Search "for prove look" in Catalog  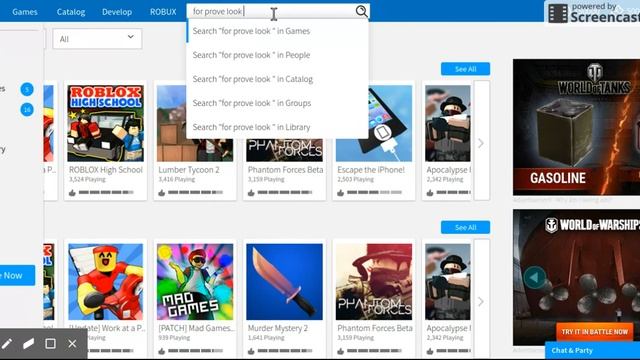(278, 79)
